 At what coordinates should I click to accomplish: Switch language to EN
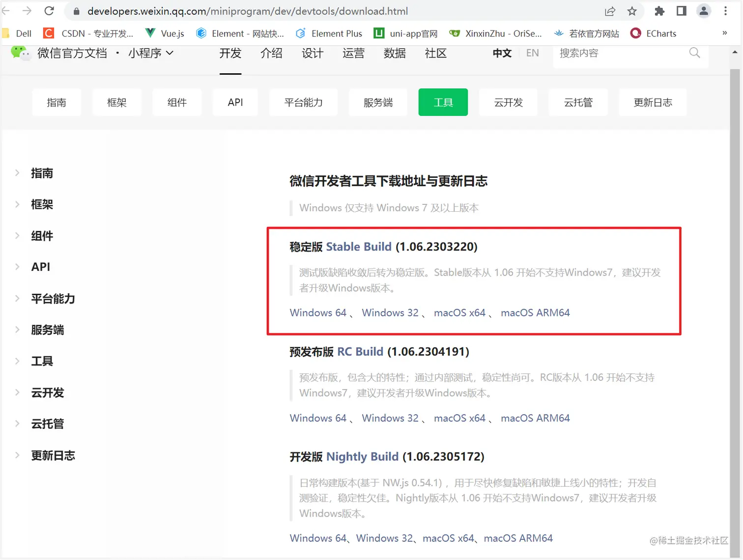click(532, 53)
